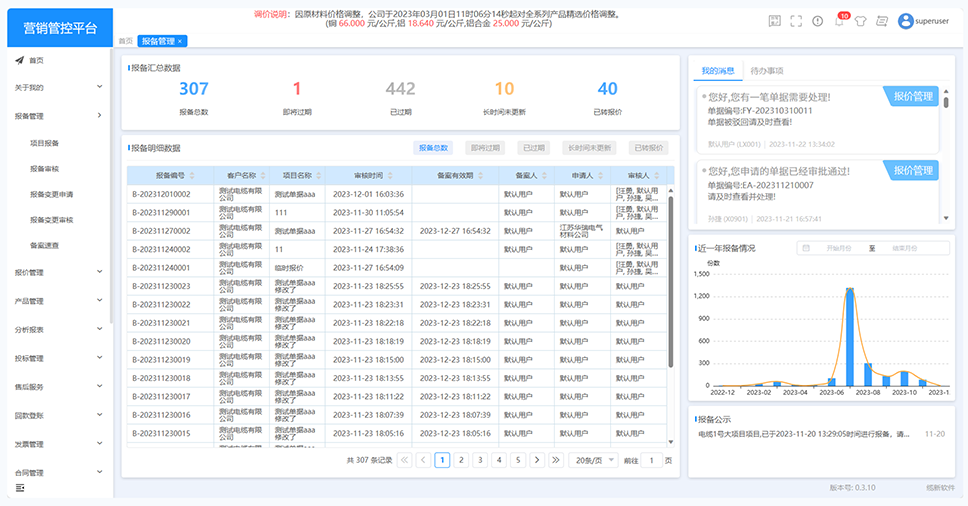Open the 20条/页 page size dropdown
Image resolution: width=968 pixels, height=506 pixels.
click(594, 460)
